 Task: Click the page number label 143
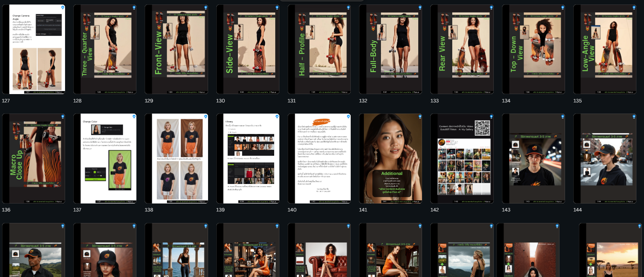[x=506, y=210]
